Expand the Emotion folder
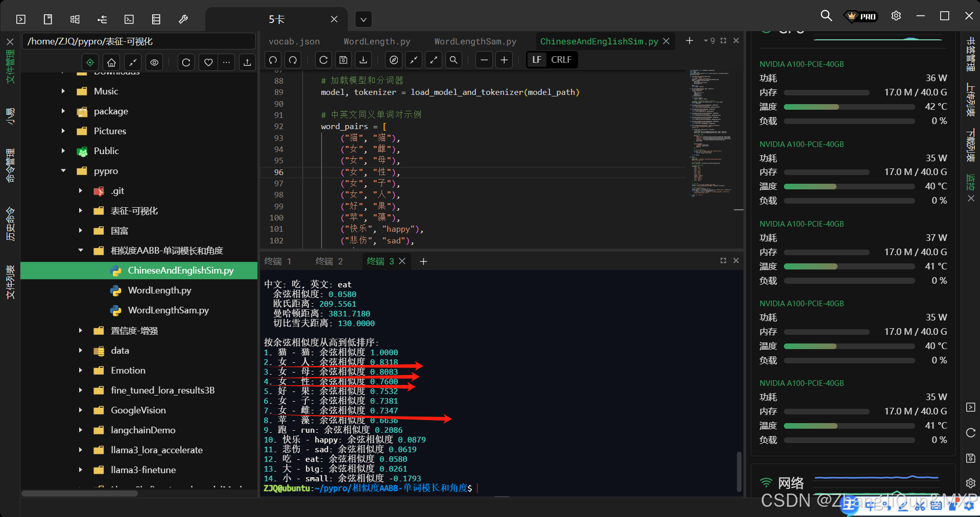The image size is (980, 517). [x=80, y=371]
